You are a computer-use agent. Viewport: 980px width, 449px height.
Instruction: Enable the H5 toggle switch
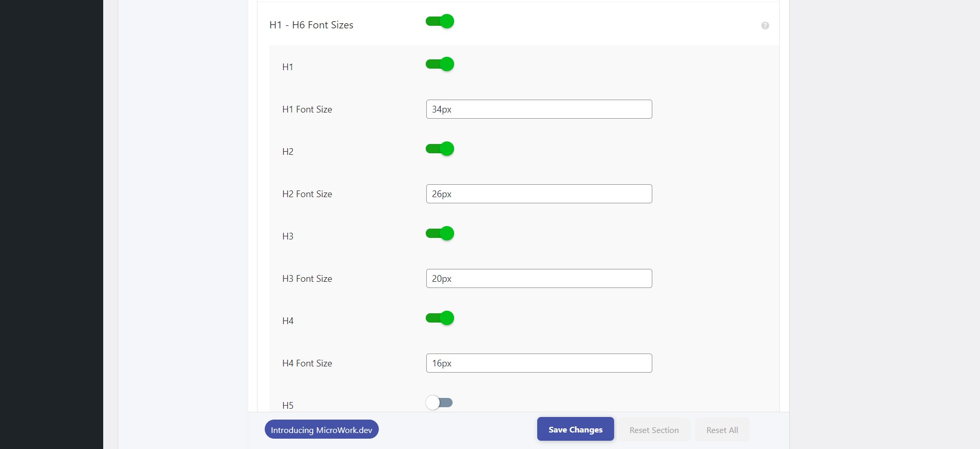(x=439, y=403)
